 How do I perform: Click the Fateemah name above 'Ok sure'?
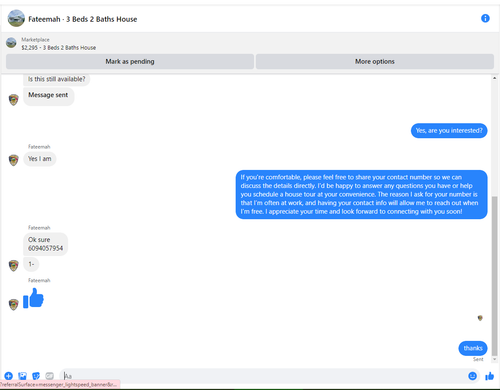tap(39, 228)
